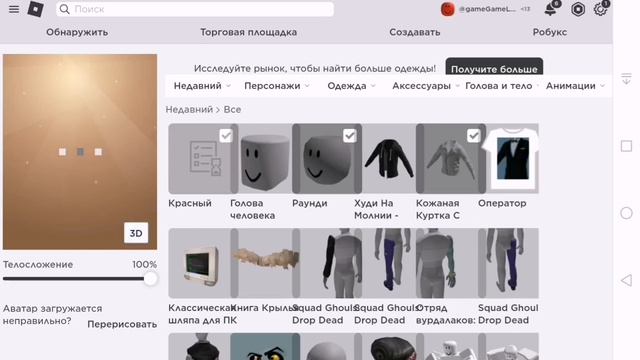Select the Голова человека head item

265,159
